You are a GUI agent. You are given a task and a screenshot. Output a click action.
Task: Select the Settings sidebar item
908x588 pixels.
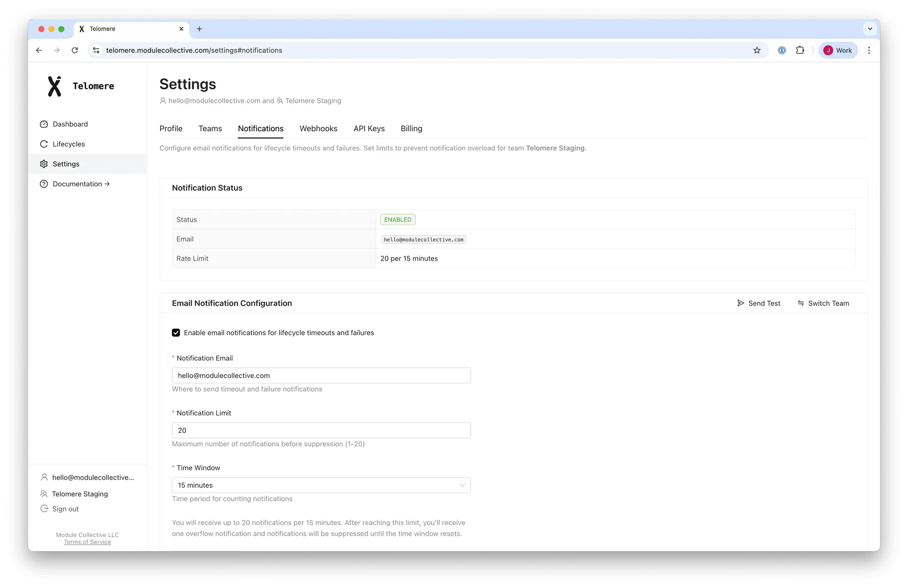coord(87,164)
